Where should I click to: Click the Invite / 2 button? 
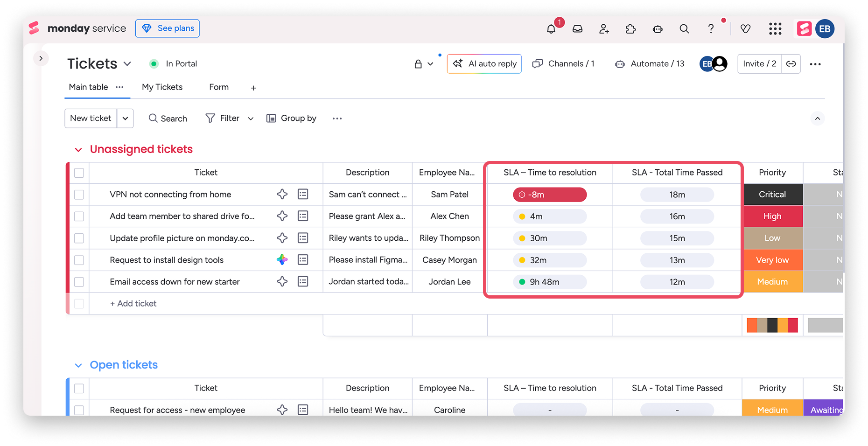[x=759, y=64]
